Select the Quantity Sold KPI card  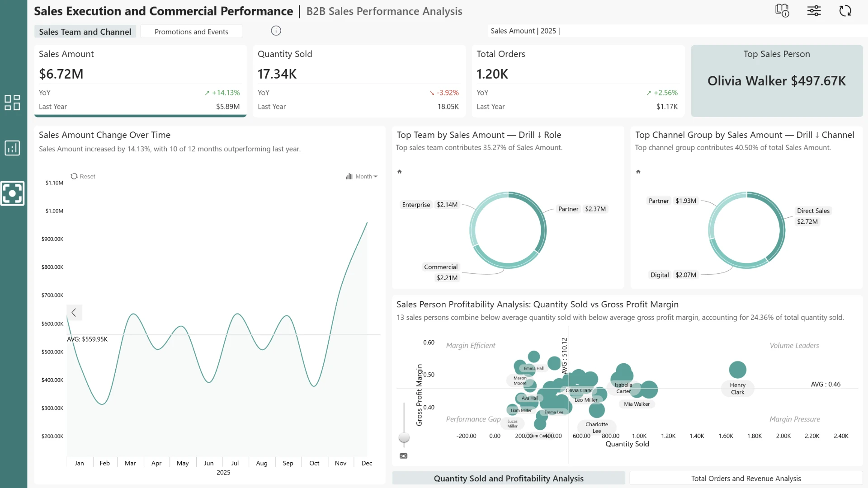(359, 81)
